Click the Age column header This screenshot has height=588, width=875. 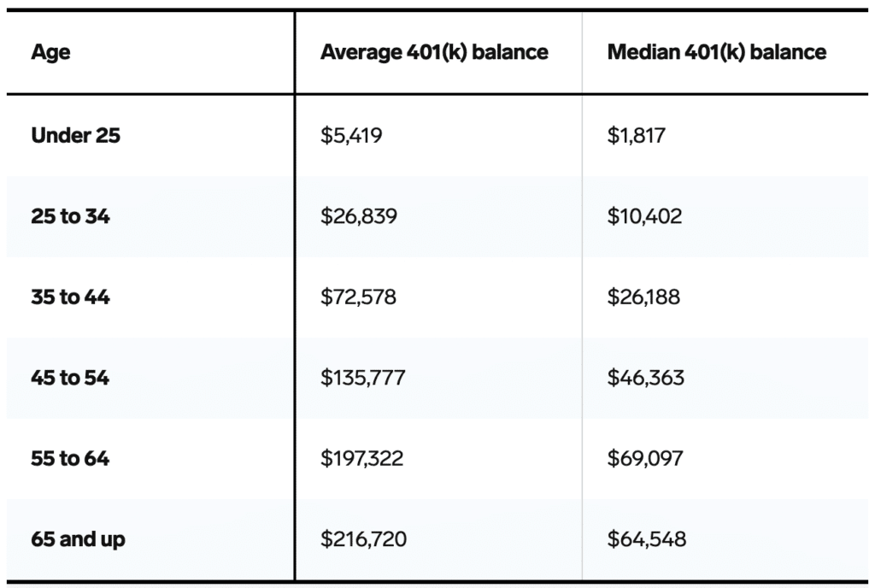(x=50, y=52)
